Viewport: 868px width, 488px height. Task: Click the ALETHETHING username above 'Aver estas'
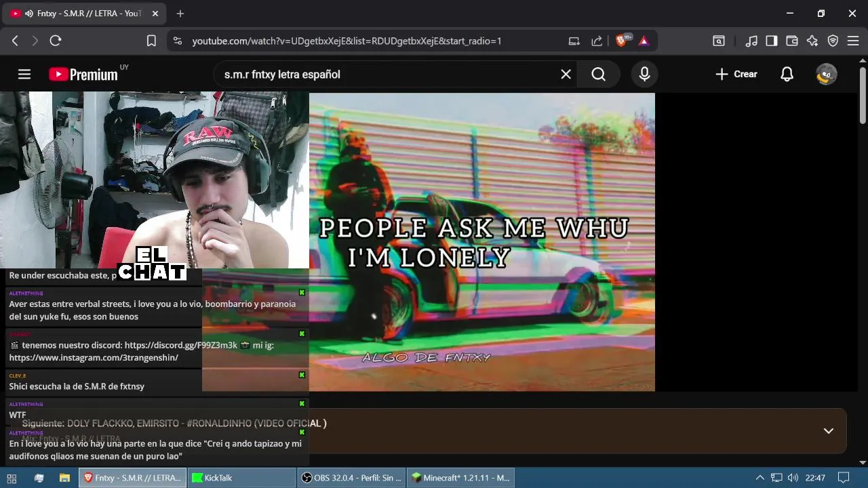[26, 293]
